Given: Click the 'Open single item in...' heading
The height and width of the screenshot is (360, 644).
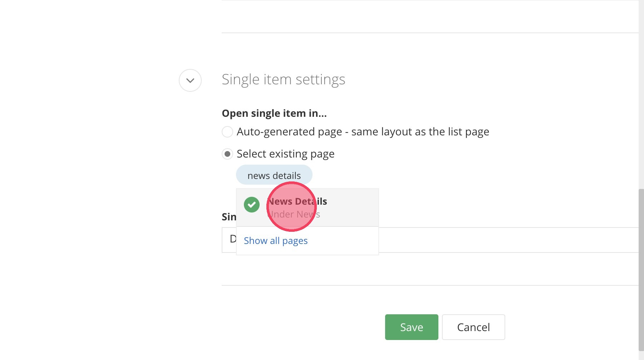Looking at the screenshot, I should (x=274, y=113).
